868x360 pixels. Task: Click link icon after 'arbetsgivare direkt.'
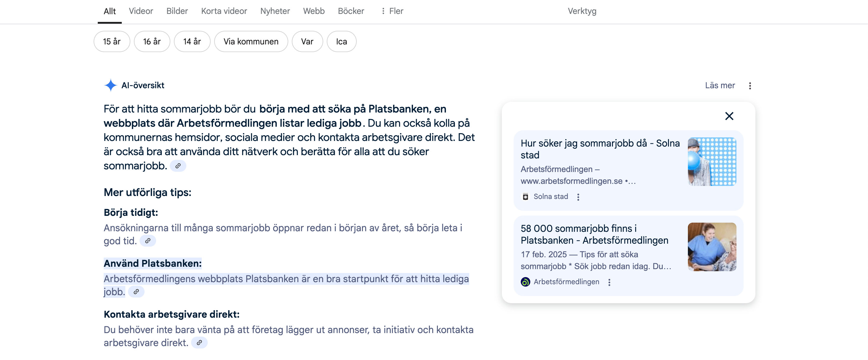point(199,343)
